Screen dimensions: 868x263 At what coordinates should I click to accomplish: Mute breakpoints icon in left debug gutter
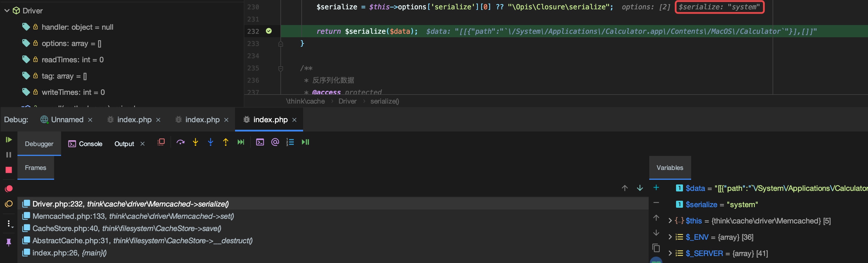tap(9, 204)
